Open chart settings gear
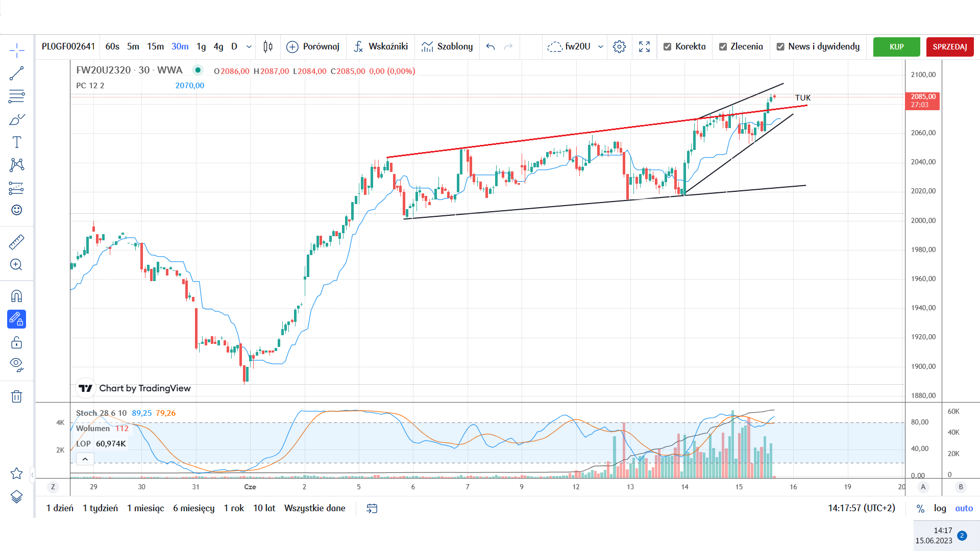This screenshot has width=980, height=551. click(619, 47)
